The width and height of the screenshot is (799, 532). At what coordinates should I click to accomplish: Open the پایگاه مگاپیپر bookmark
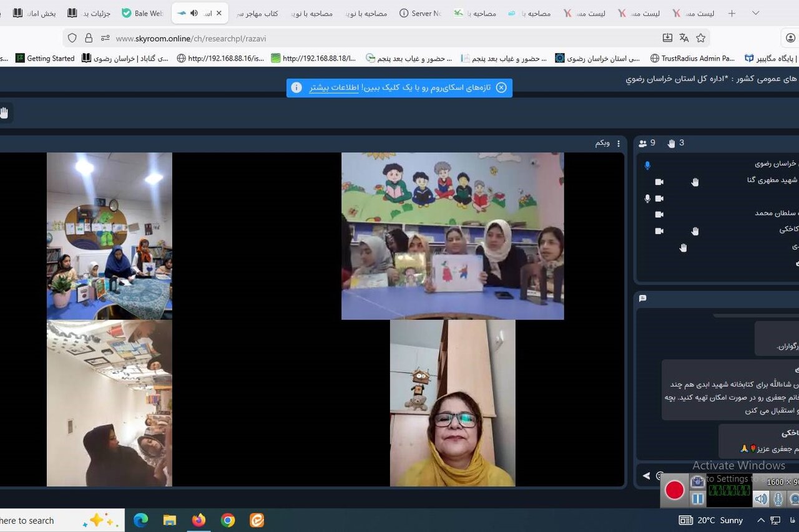771,59
